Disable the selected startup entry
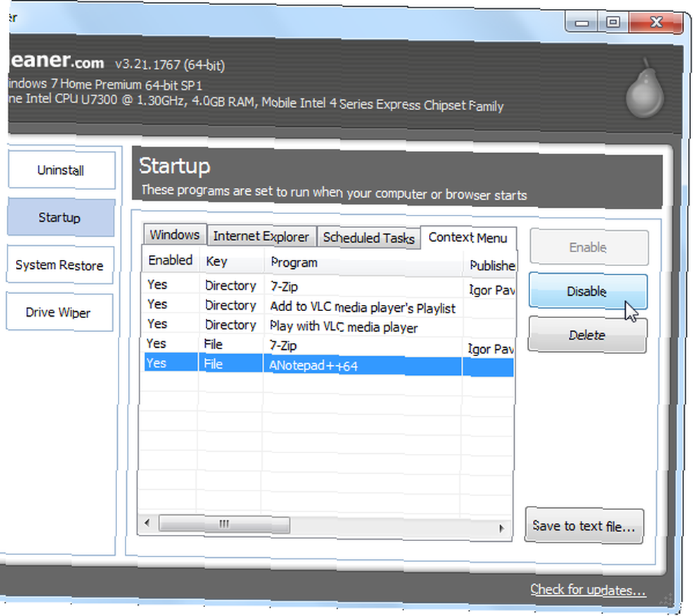The width and height of the screenshot is (693, 616). click(588, 291)
